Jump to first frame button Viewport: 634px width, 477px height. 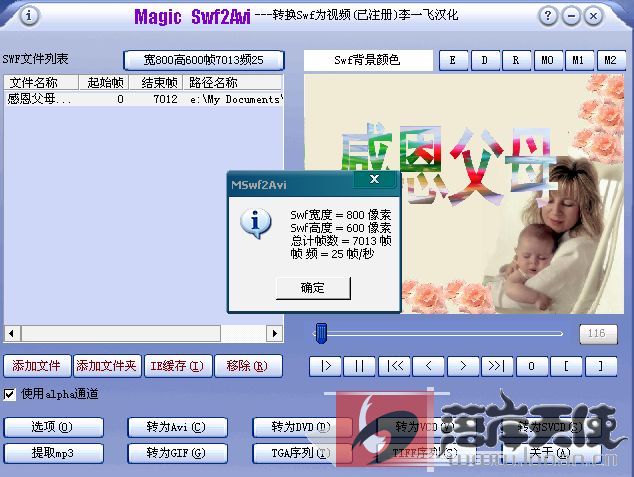click(395, 366)
